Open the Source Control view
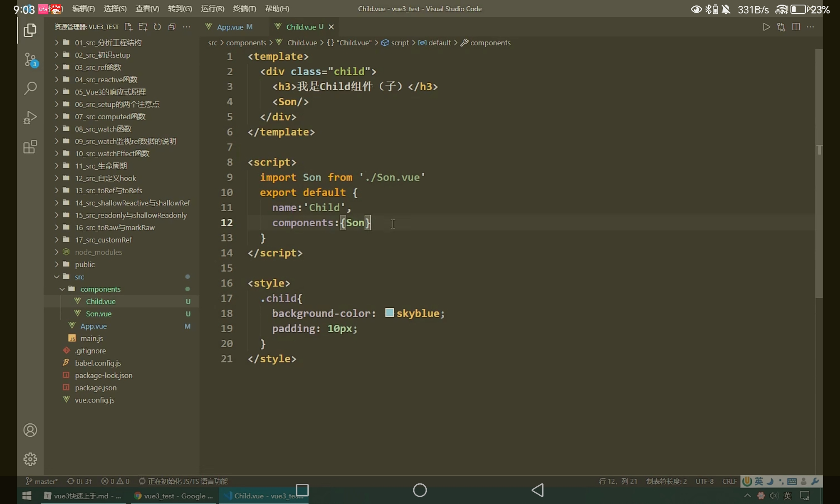840x504 pixels. pyautogui.click(x=30, y=60)
